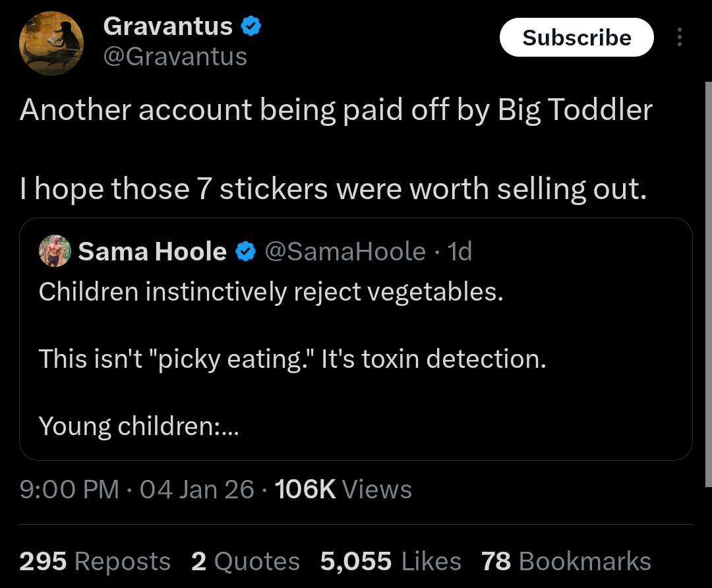This screenshot has height=588, width=712.
Task: Click verified badge next to Sama Hoole
Action: 246,251
